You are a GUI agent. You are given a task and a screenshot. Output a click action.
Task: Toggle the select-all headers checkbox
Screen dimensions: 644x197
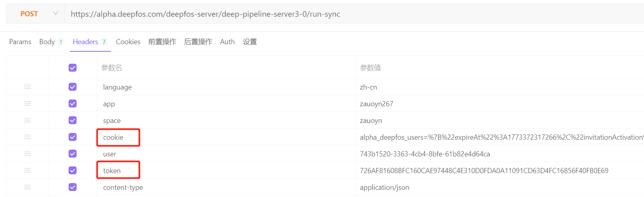[73, 68]
